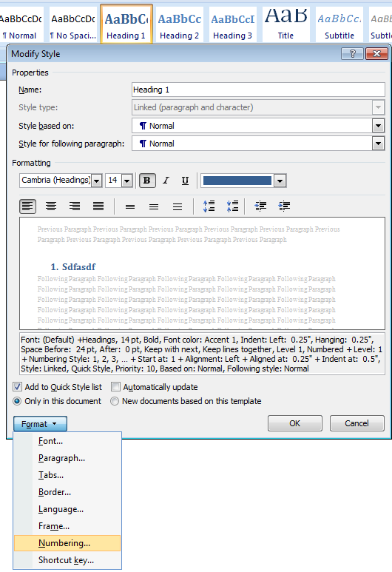
Task: Click the Help question mark button
Action: point(352,54)
